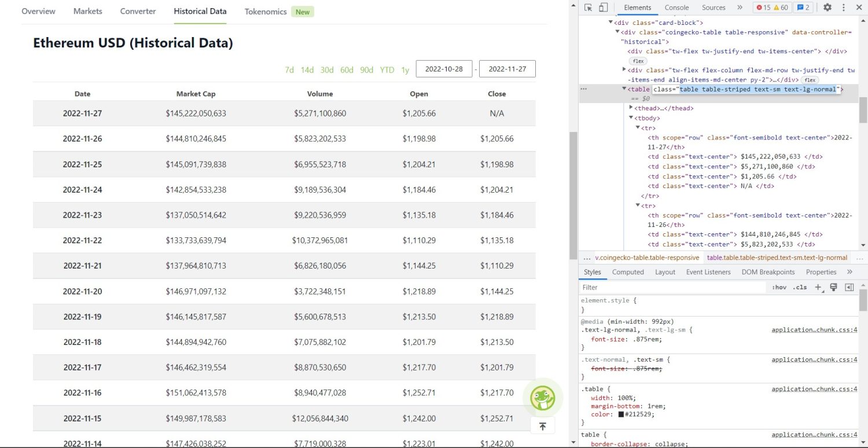
Task: Click the 15 errors / 60 warnings counter
Action: [771, 8]
